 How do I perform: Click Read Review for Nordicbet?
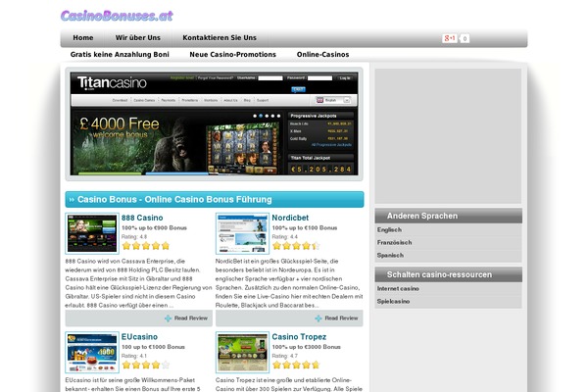point(341,318)
